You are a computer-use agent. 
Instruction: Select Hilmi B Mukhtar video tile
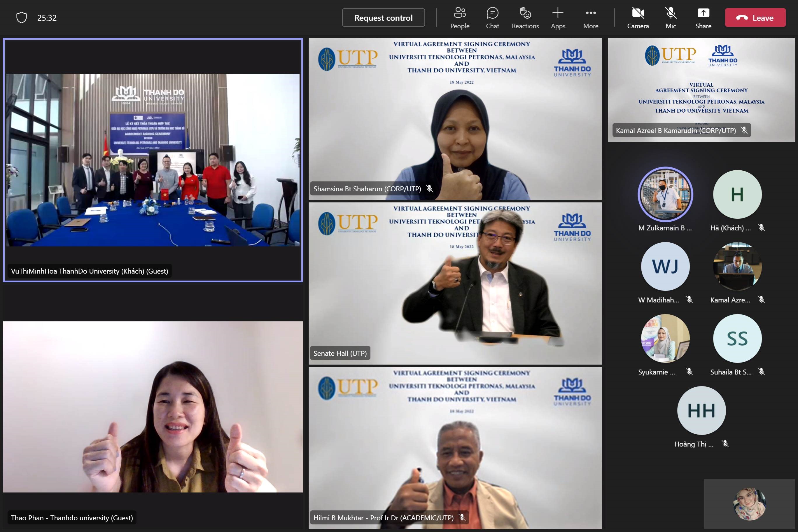pyautogui.click(x=455, y=448)
